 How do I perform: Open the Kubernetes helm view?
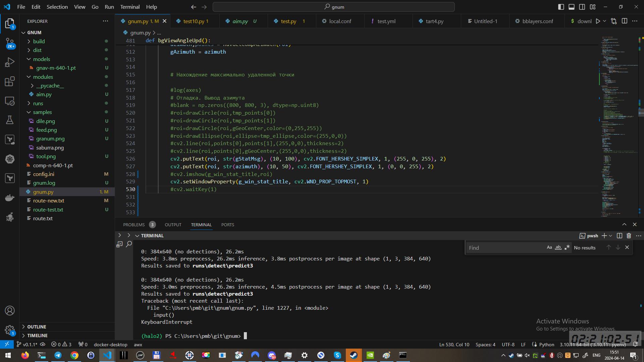[x=10, y=159]
